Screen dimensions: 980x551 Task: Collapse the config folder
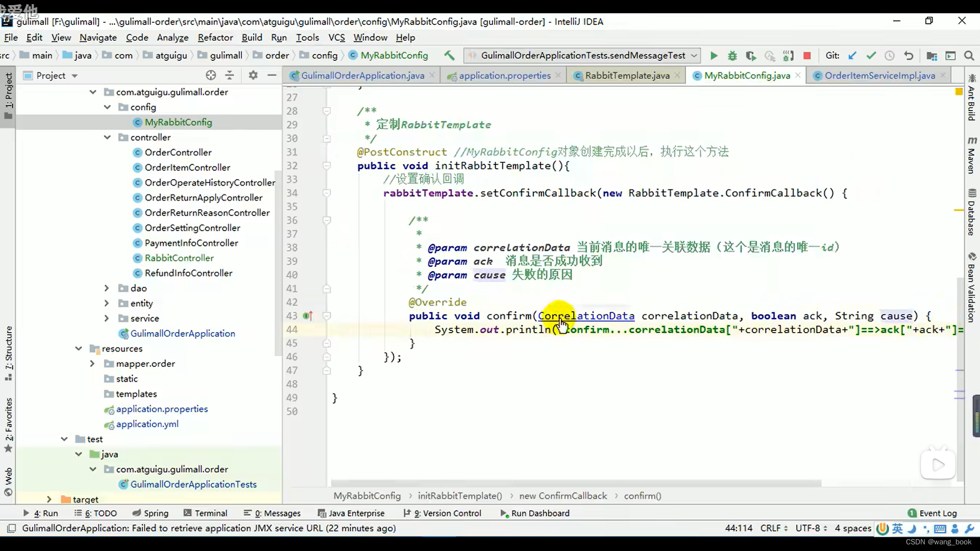(107, 107)
